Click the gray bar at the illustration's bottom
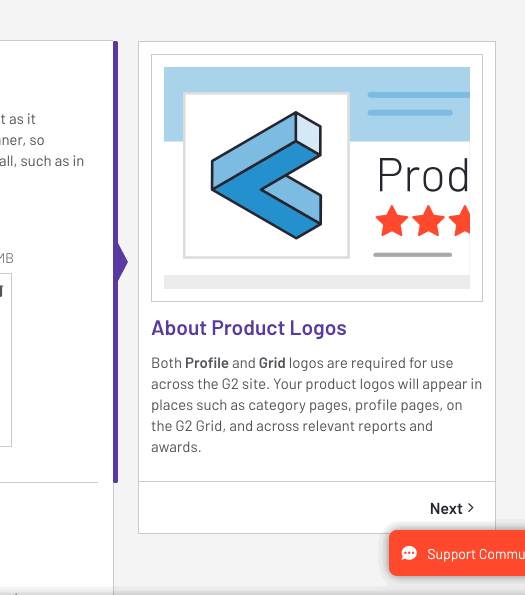Viewport: 525px width, 595px height. (x=317, y=282)
